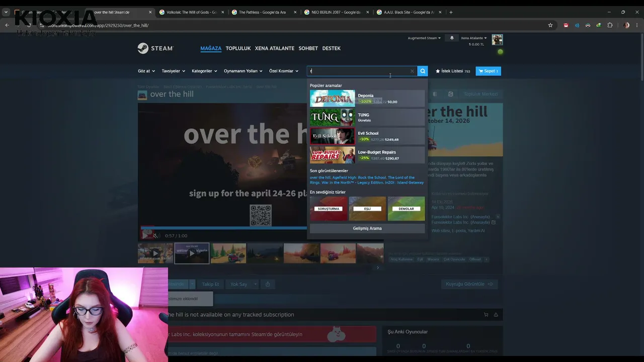
Task: Open the Sepet cart button
Action: pos(488,71)
